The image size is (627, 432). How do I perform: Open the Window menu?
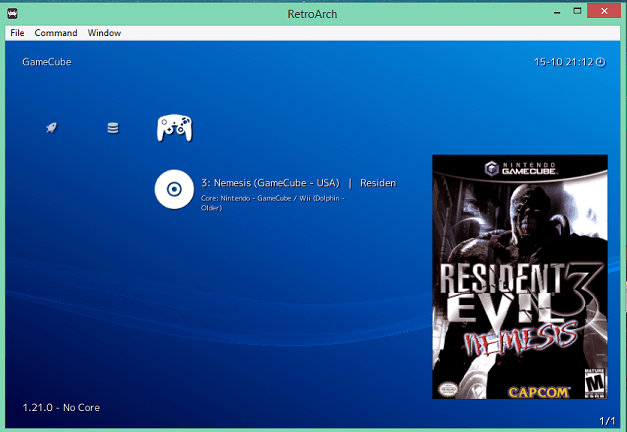click(x=104, y=33)
